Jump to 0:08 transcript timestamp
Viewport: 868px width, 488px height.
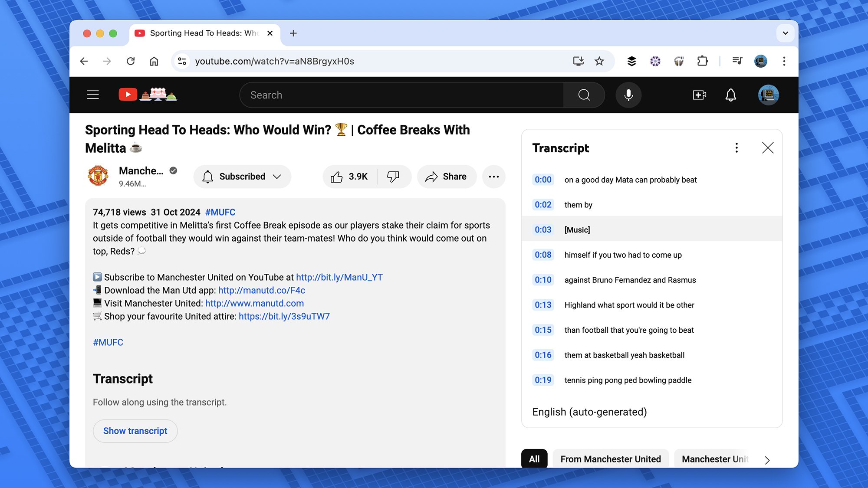[x=543, y=255]
